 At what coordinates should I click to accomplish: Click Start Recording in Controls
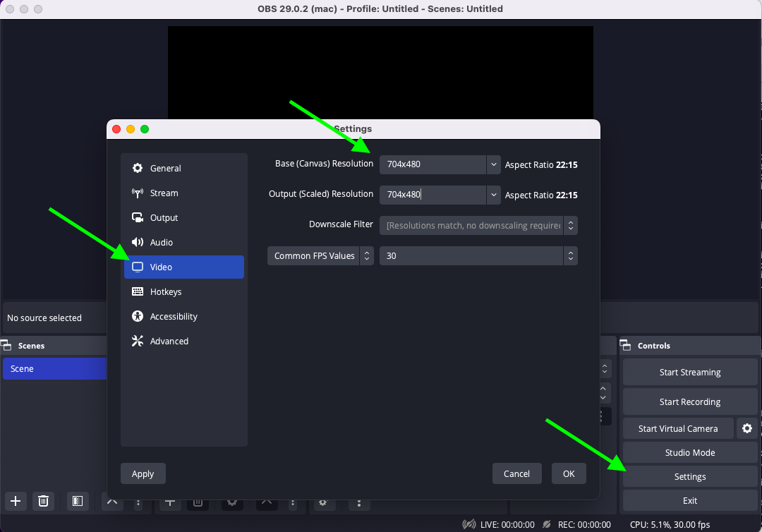[689, 401]
